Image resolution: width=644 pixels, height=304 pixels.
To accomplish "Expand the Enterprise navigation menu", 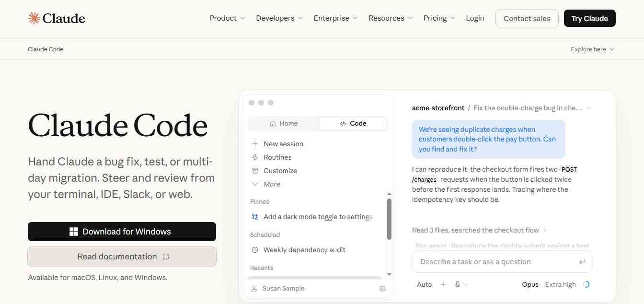I will click(335, 18).
